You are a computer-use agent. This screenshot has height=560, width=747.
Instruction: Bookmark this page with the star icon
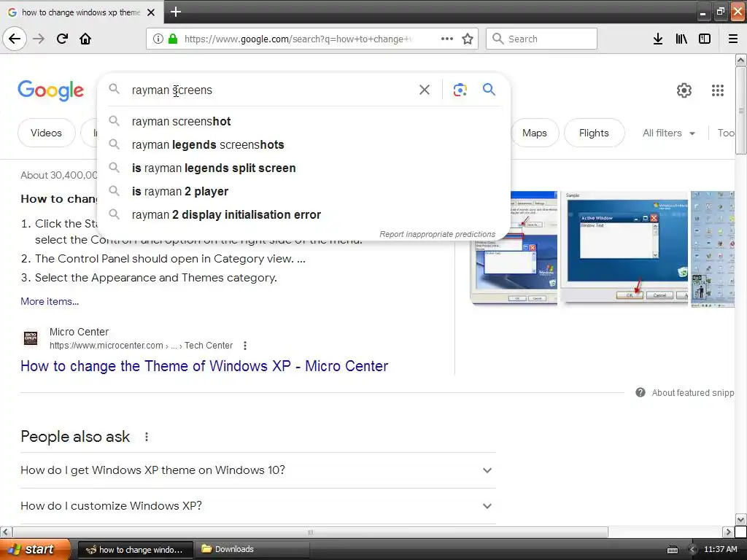(x=468, y=39)
